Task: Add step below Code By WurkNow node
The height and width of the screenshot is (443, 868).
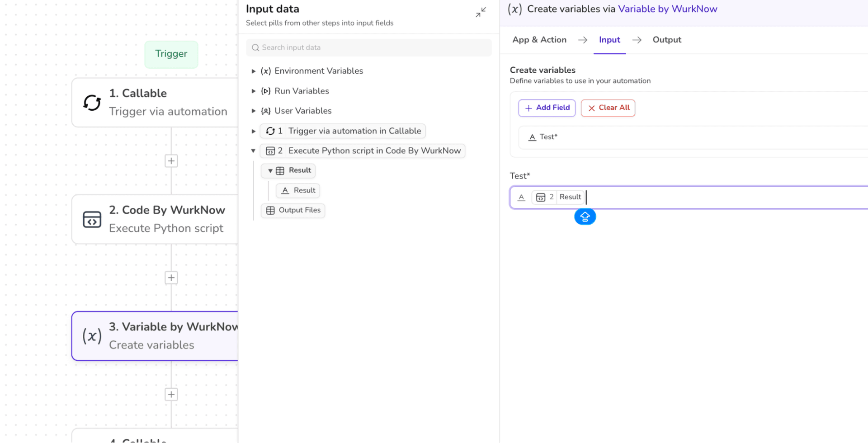Action: pyautogui.click(x=171, y=278)
